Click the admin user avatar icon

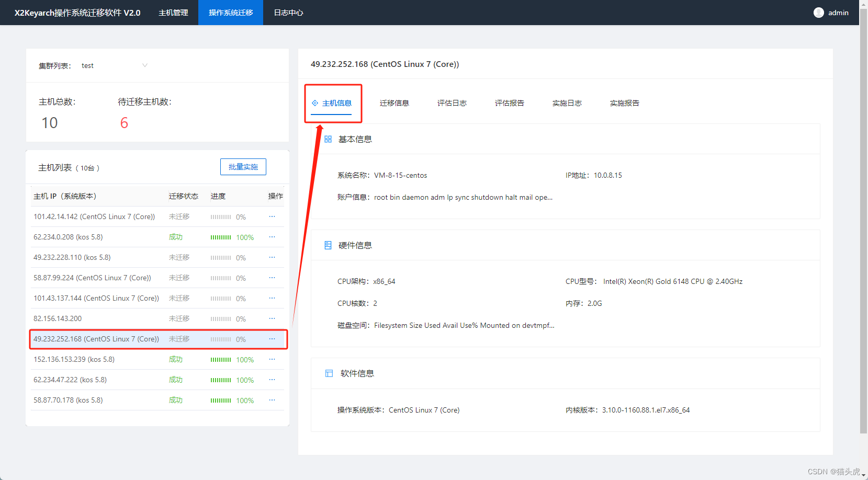click(819, 13)
